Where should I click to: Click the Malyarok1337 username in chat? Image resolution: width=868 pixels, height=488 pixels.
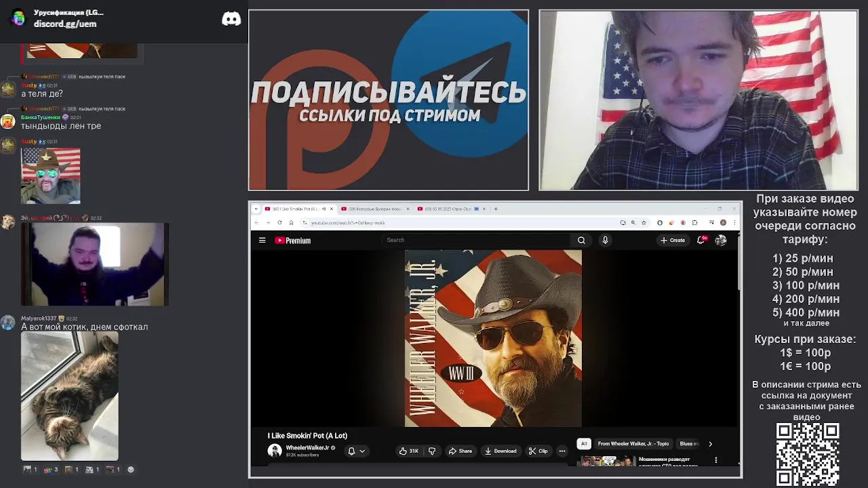[x=39, y=318]
